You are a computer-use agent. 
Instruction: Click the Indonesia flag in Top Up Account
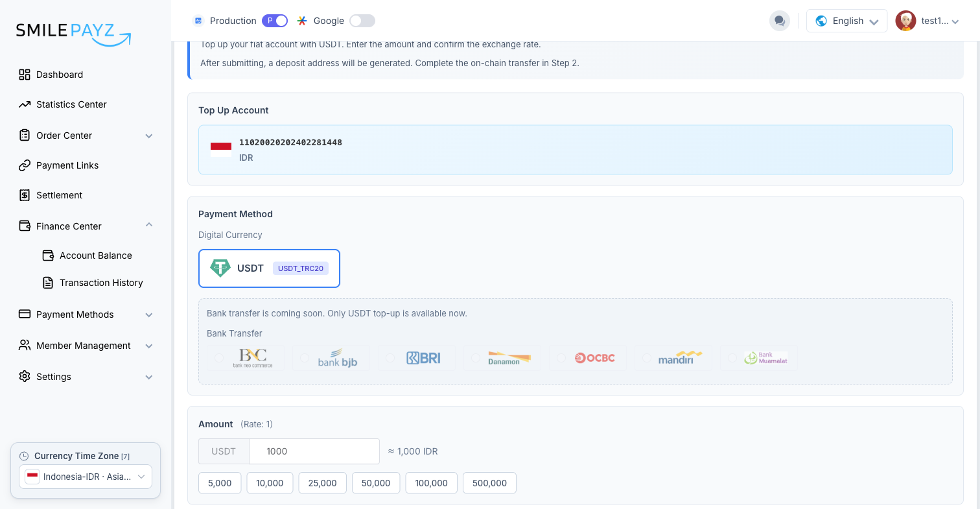pyautogui.click(x=221, y=150)
